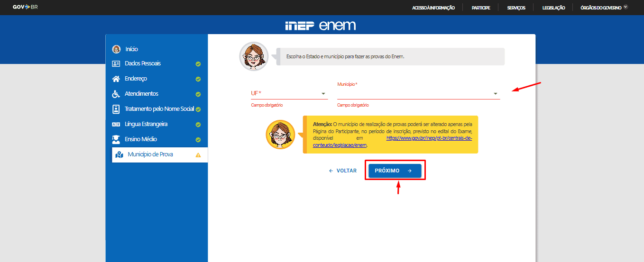Open the Município dropdown arrow
Viewport: 644px width, 262px height.
495,94
